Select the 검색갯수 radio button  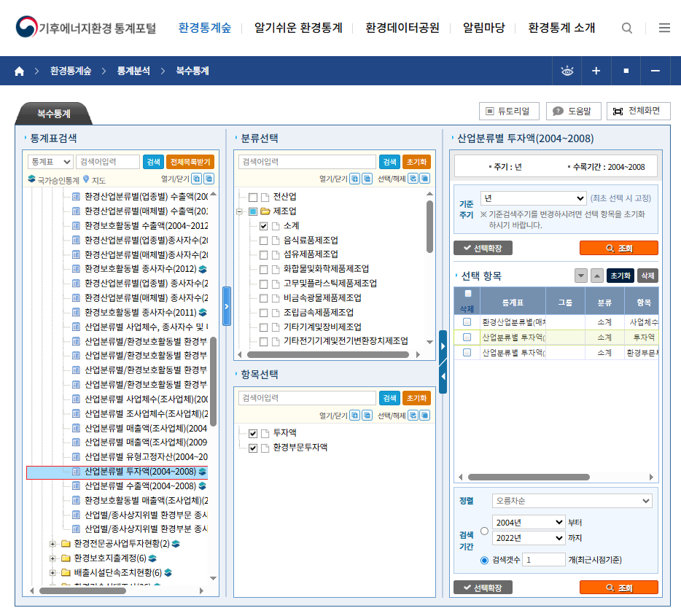tap(484, 560)
